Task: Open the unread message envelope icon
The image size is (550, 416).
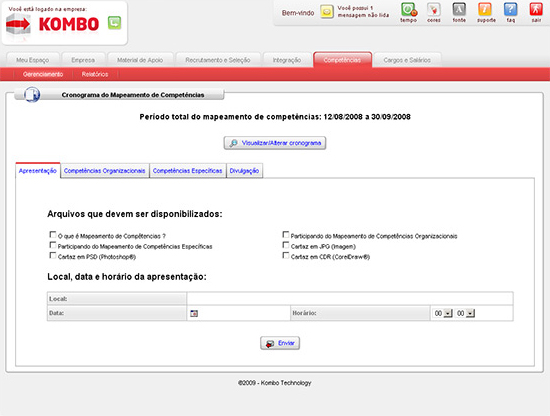Action: (327, 12)
